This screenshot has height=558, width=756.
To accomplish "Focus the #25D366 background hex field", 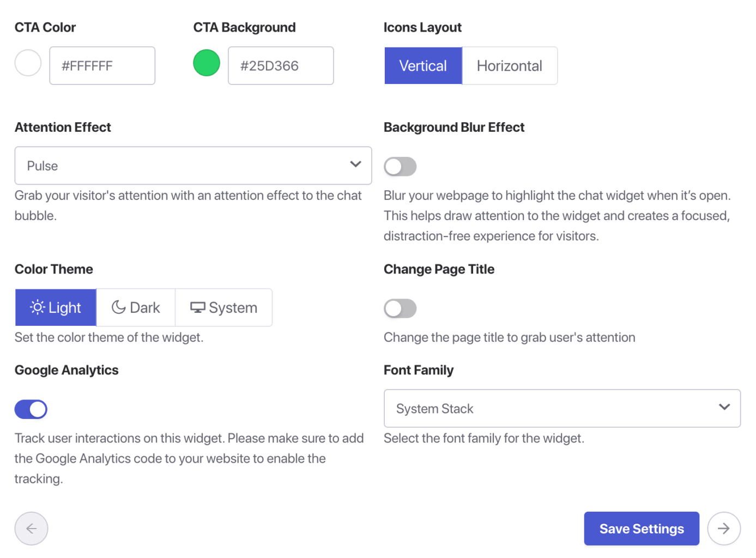I will [280, 66].
